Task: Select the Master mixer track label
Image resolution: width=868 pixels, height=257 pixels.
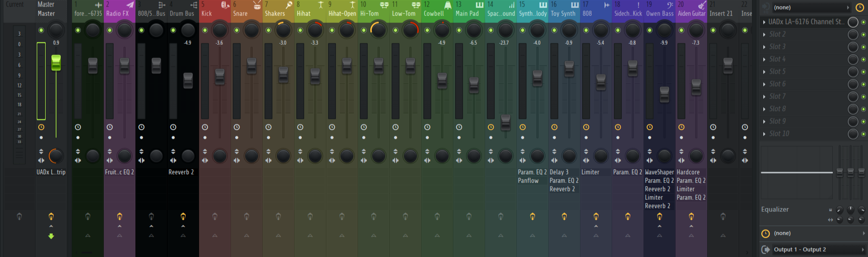Action: coord(46,13)
